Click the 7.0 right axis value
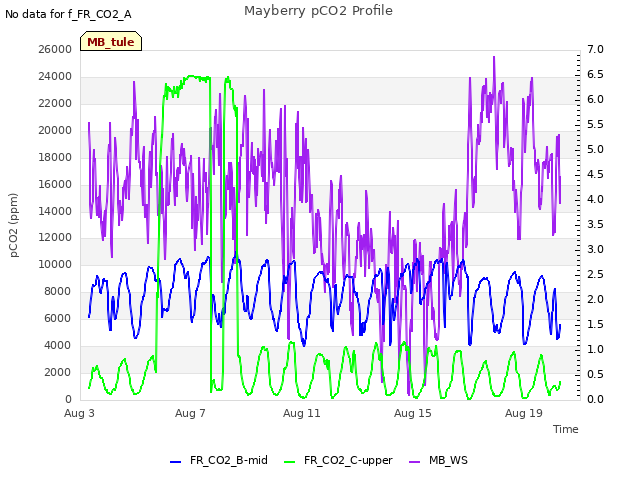Screen dimensions: 640x480 pyautogui.click(x=595, y=49)
